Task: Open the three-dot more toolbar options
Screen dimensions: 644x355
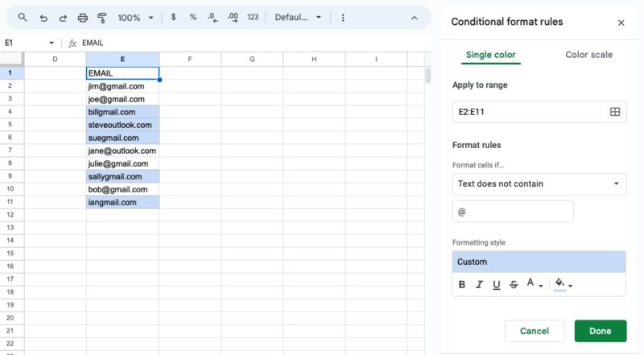Action: pos(343,18)
